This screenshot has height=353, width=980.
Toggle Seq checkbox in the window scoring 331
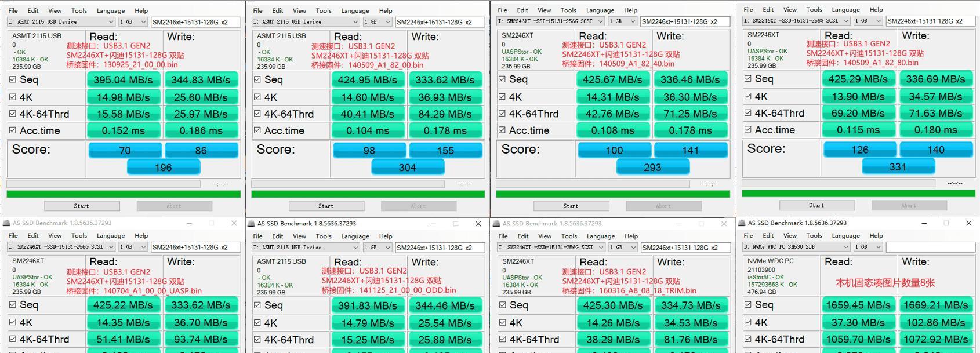748,78
